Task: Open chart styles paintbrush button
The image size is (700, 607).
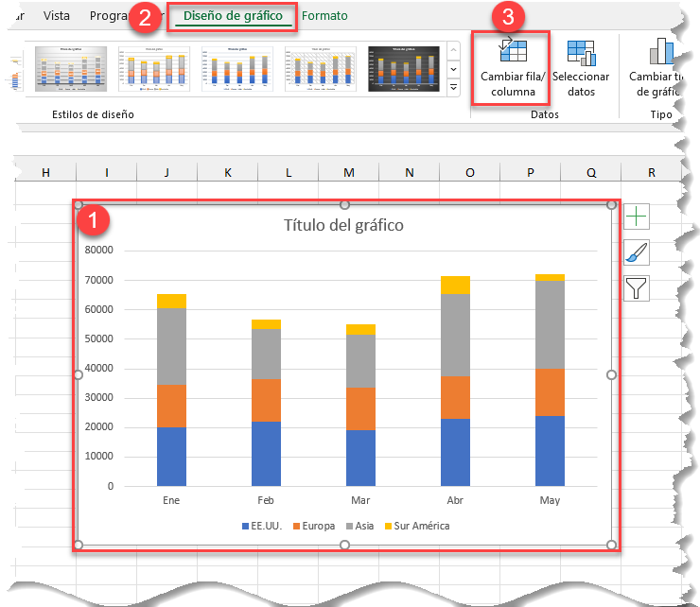Action: (x=637, y=252)
